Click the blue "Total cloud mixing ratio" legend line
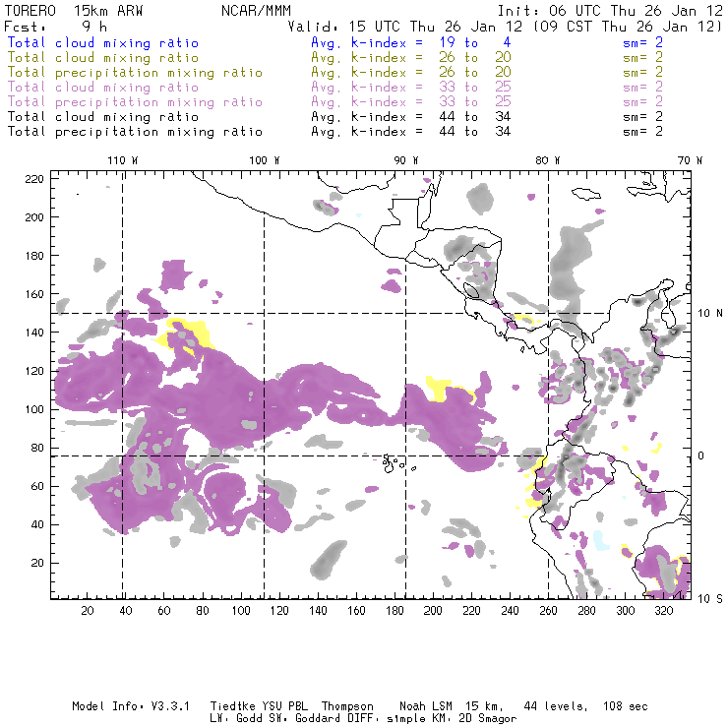Image resolution: width=728 pixels, height=728 pixels. pos(103,43)
